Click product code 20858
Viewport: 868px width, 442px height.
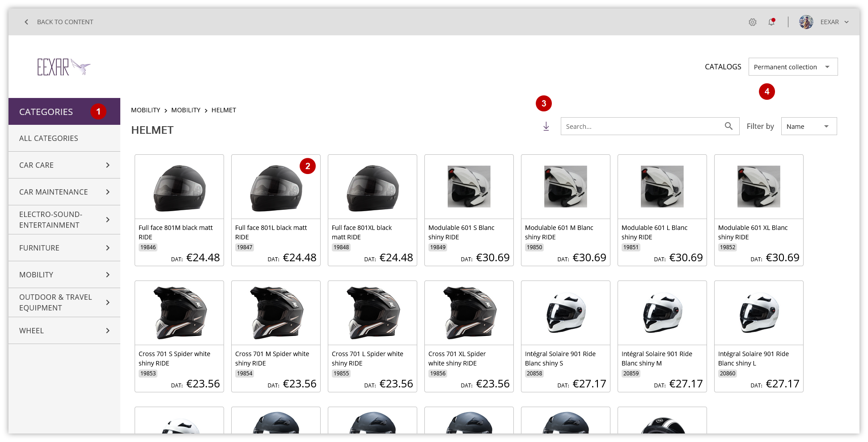(x=534, y=374)
